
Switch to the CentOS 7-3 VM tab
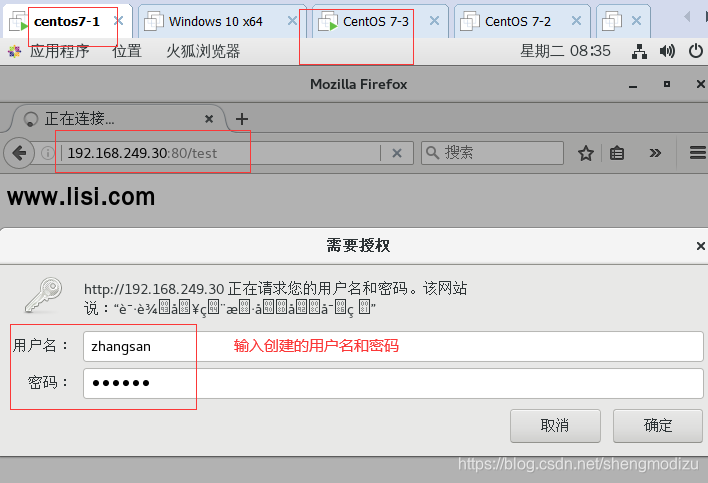[376, 21]
